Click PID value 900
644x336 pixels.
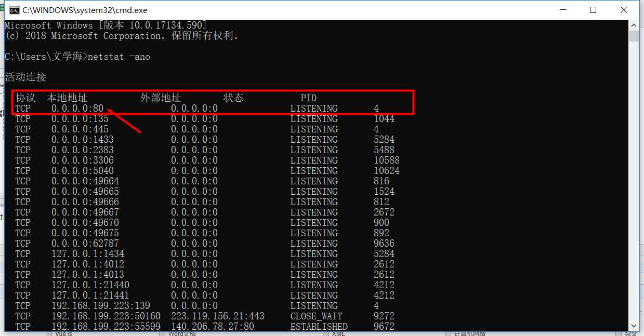click(x=382, y=223)
